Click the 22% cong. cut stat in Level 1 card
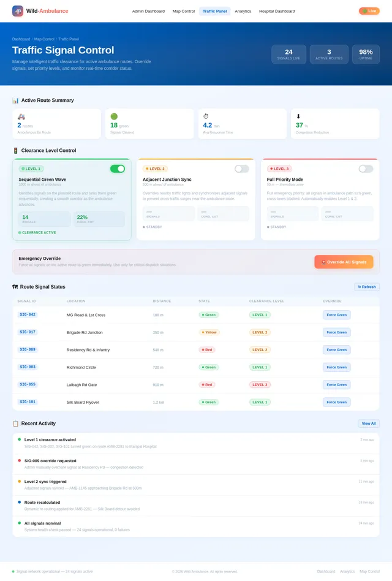Viewport: 392px width, 581px height. coord(99,219)
